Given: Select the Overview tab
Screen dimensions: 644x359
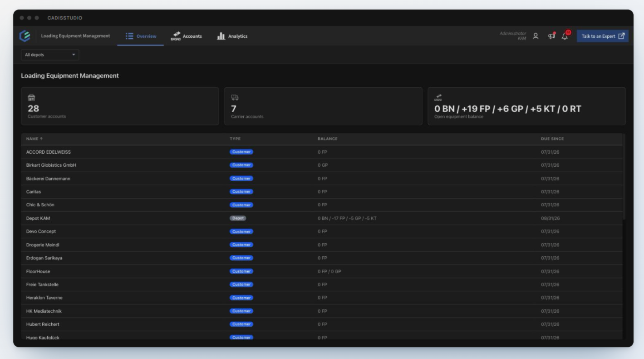Looking at the screenshot, I should click(141, 36).
